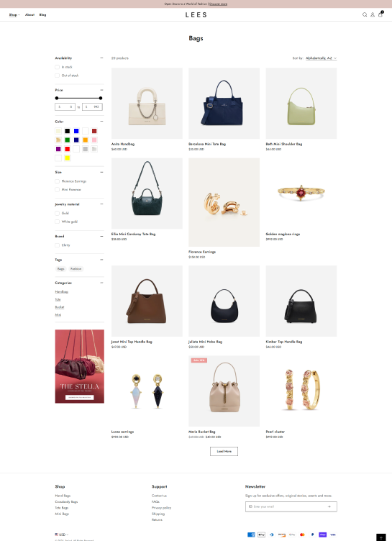Image resolution: width=392 pixels, height=541 pixels.
Task: Check the Out of stock filter
Action: (58, 76)
